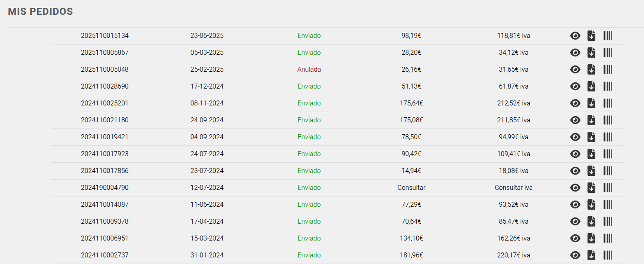
Task: Show the barcode for order 2024110009378
Action: (x=608, y=222)
